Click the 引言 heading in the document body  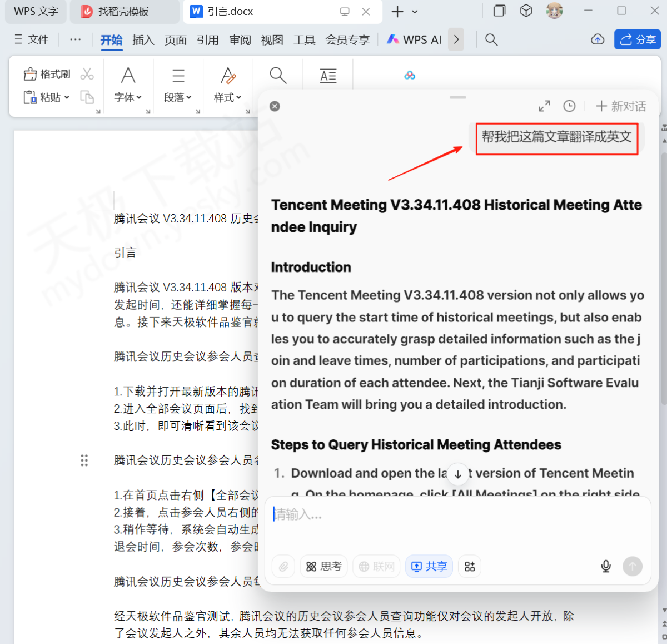[125, 253]
